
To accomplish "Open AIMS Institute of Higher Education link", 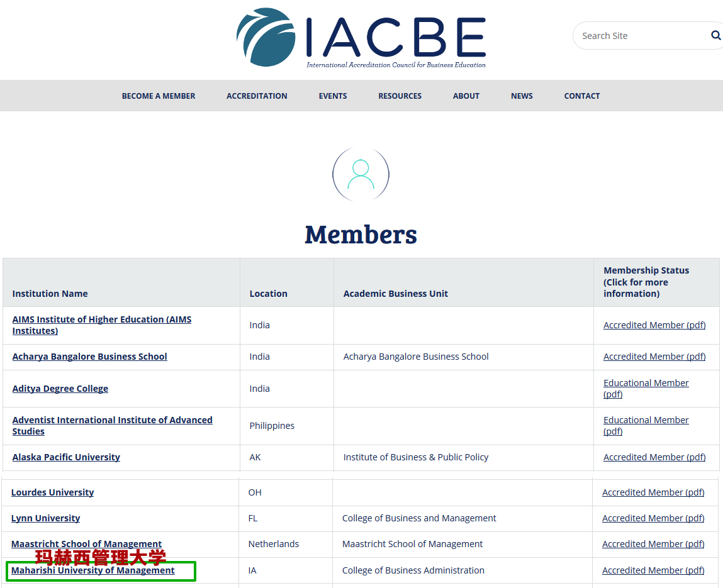I will click(x=102, y=325).
